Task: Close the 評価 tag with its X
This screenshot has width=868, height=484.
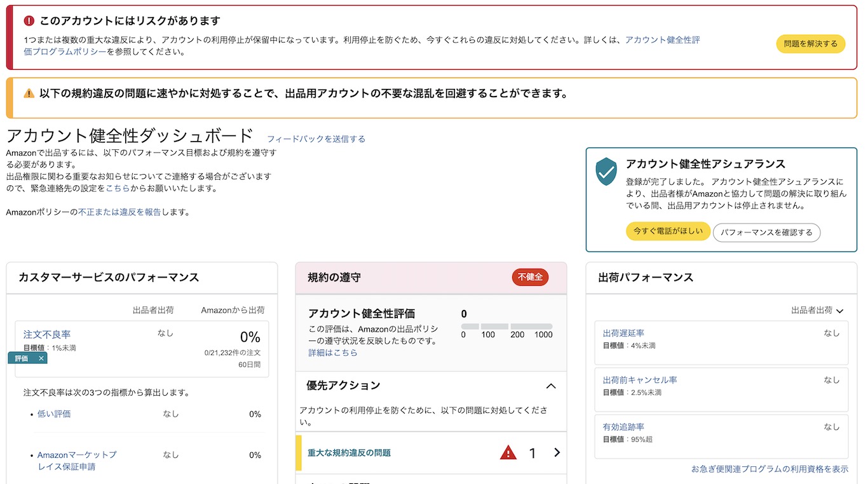Action: 41,358
